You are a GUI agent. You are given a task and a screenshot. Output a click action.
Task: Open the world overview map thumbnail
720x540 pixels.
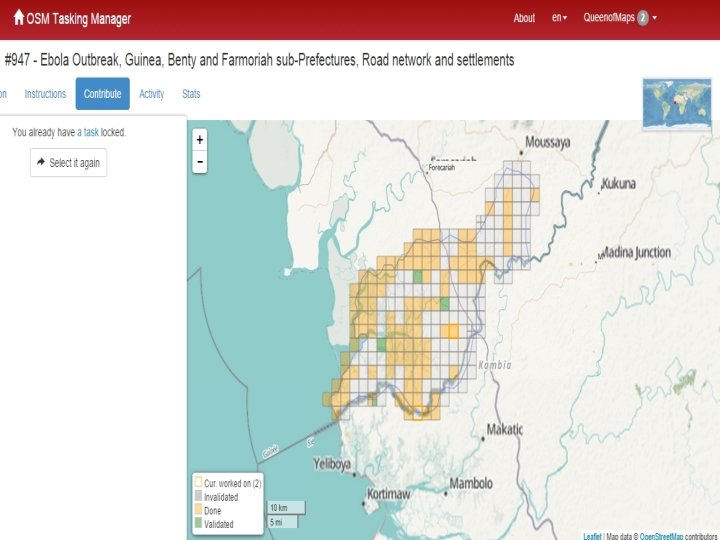coord(677,104)
